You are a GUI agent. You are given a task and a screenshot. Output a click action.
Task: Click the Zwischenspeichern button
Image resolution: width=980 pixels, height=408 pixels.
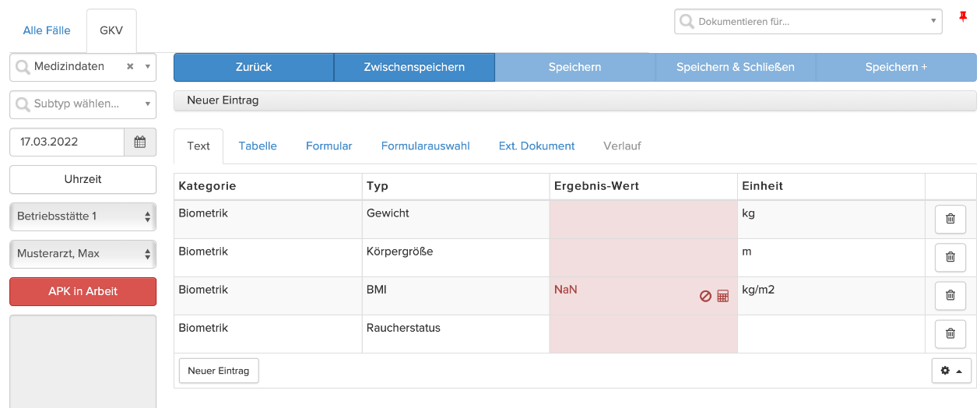click(414, 67)
